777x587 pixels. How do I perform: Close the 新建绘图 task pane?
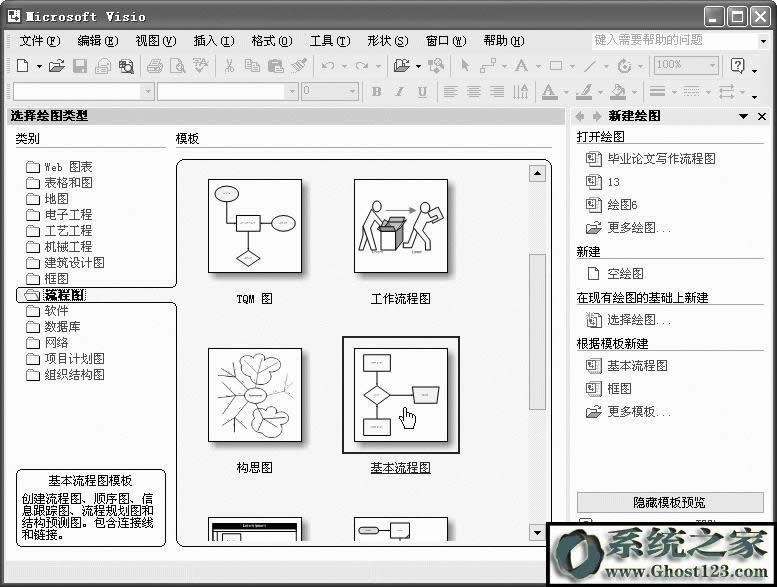click(762, 116)
